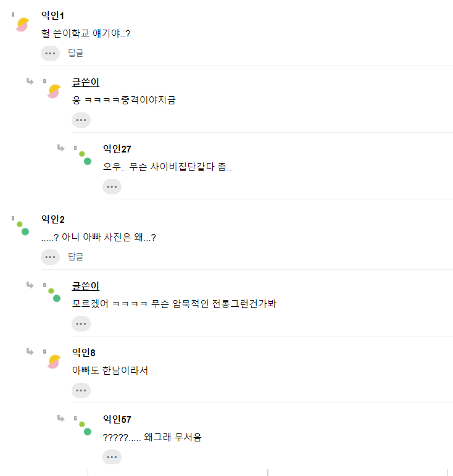Open more options under 익인2's comment

50,257
